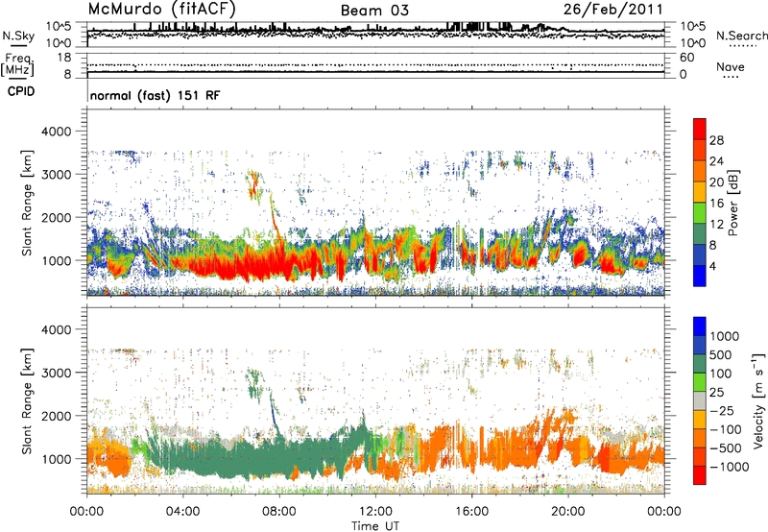The height and width of the screenshot is (532, 768).
Task: Select the 'N.Sky' axis label
Action: [18, 36]
